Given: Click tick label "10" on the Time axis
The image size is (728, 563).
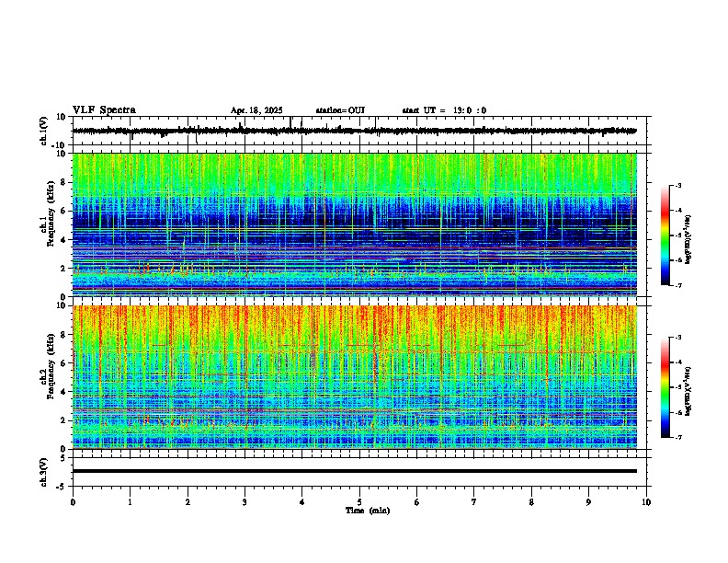Looking at the screenshot, I should 646,502.
